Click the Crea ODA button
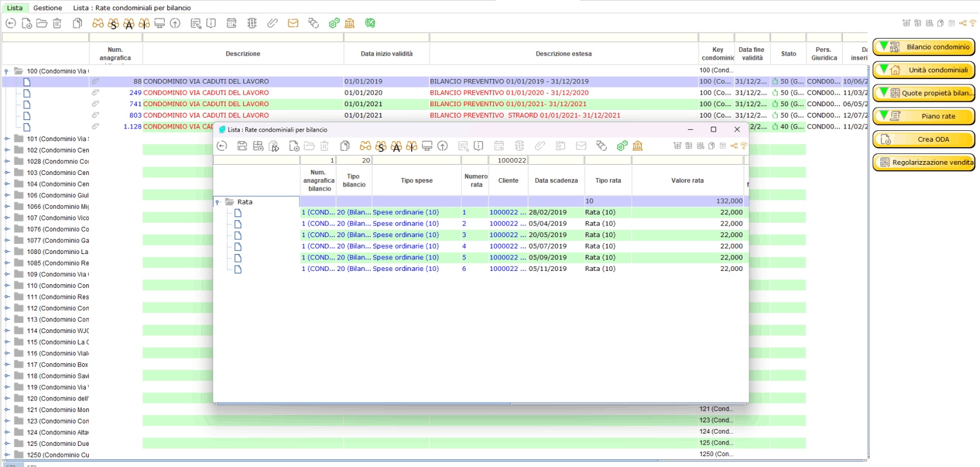Image resolution: width=980 pixels, height=467 pixels. [924, 139]
